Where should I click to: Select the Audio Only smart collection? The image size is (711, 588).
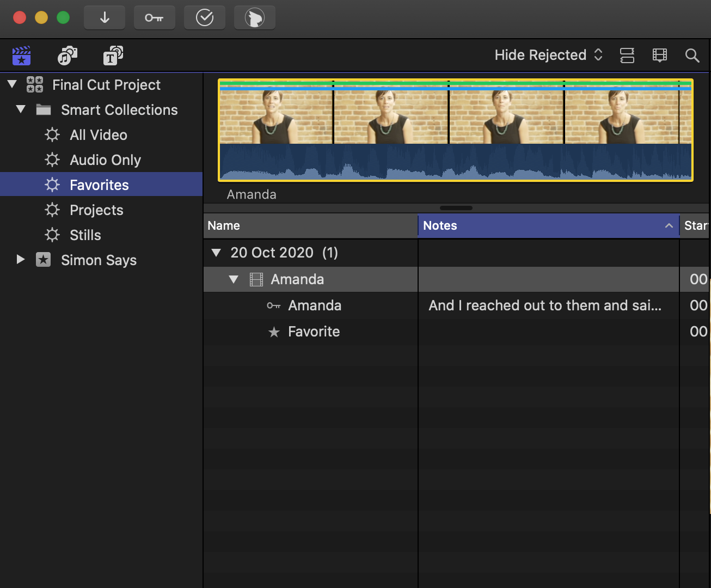coord(105,160)
